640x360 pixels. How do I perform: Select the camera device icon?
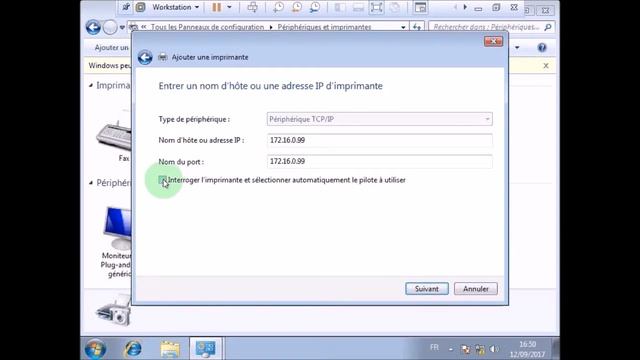click(x=114, y=311)
